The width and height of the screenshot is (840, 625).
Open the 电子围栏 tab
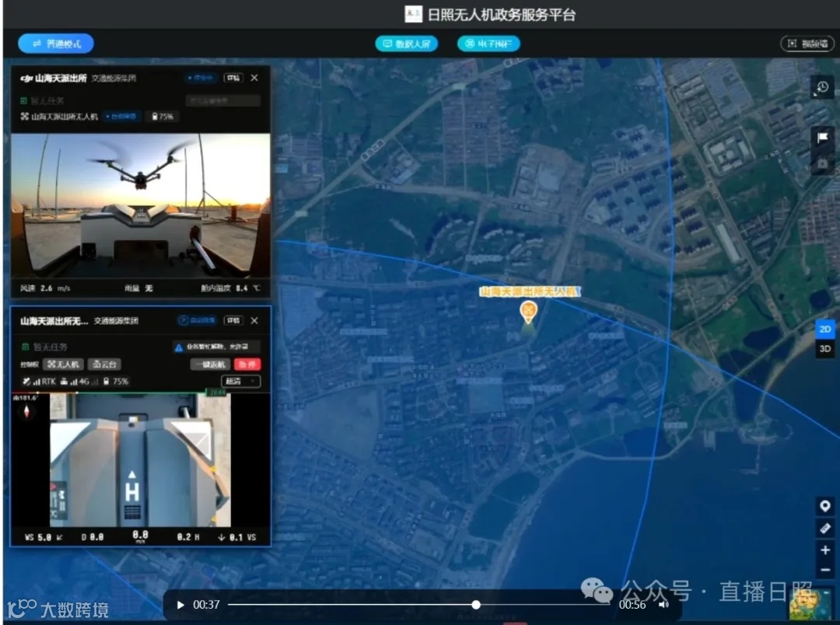(488, 44)
